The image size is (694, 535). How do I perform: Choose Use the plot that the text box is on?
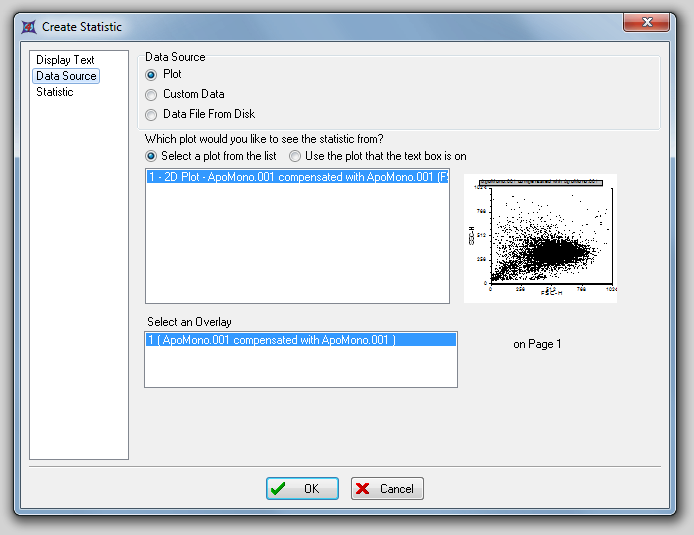tap(295, 156)
